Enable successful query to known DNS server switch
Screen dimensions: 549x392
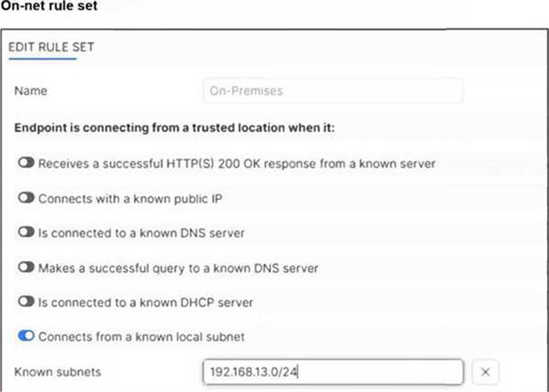pos(26,268)
